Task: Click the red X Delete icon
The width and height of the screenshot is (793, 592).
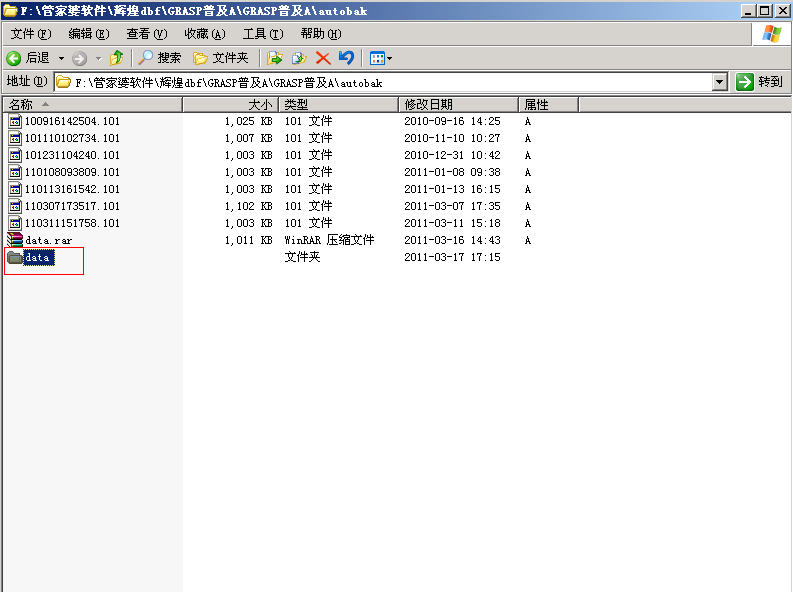Action: [323, 58]
